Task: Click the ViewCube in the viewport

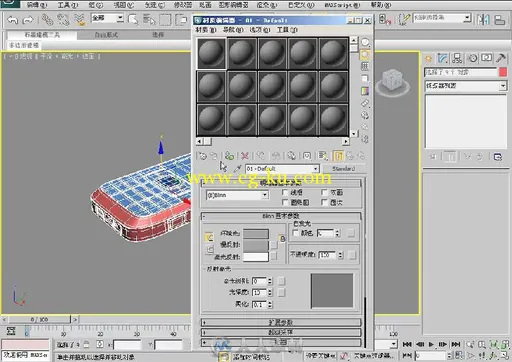Action: (x=393, y=82)
